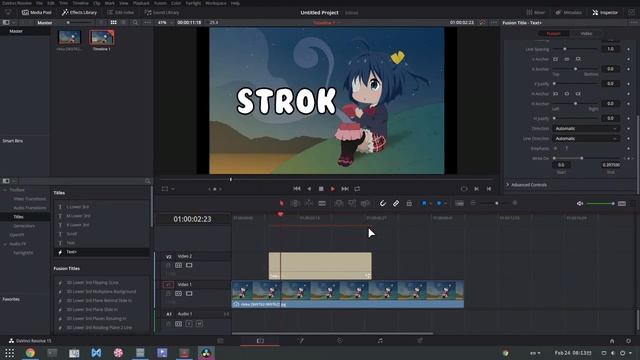
Task: Disable the Video 2 track
Action: (x=189, y=265)
